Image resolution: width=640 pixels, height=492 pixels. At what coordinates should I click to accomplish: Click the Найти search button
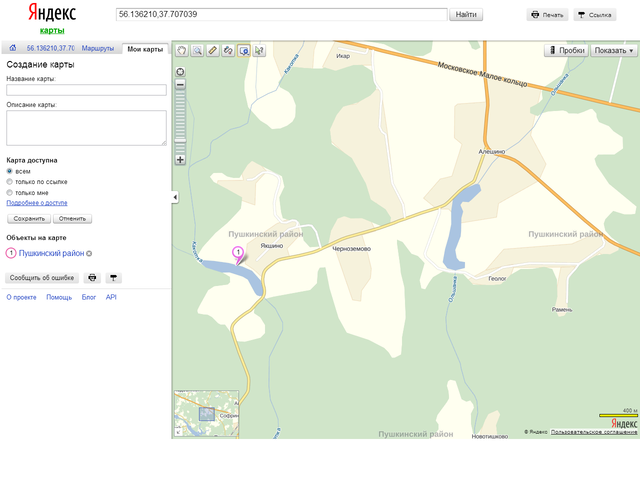click(466, 15)
